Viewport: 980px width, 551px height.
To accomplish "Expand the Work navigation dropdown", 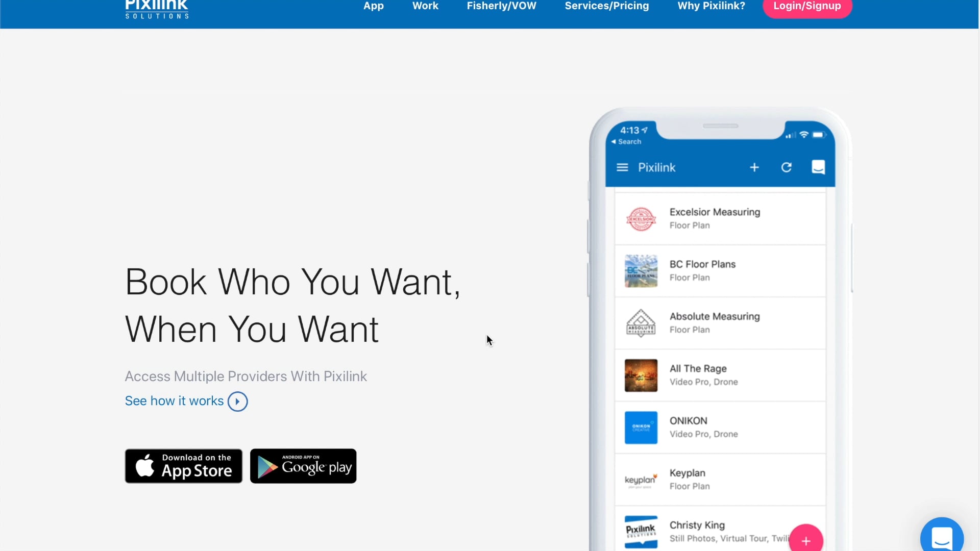I will (x=425, y=6).
